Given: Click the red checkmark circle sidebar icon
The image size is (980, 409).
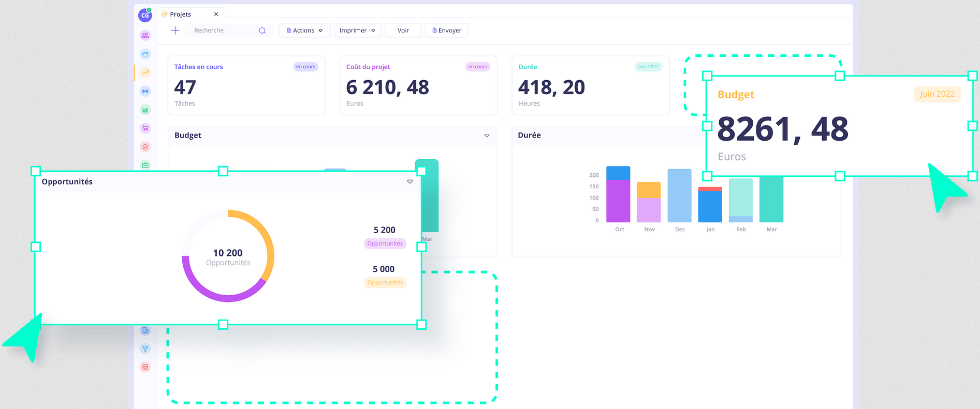Looking at the screenshot, I should click(145, 147).
